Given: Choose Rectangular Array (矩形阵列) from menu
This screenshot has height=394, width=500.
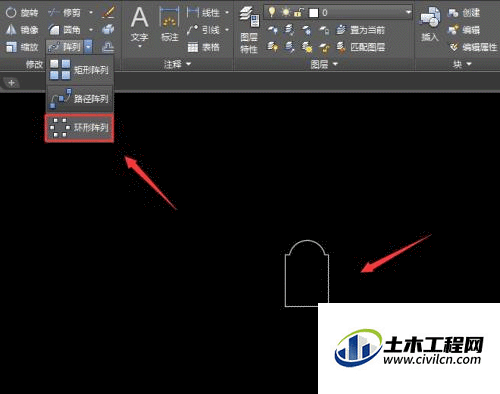Looking at the screenshot, I should tap(79, 70).
